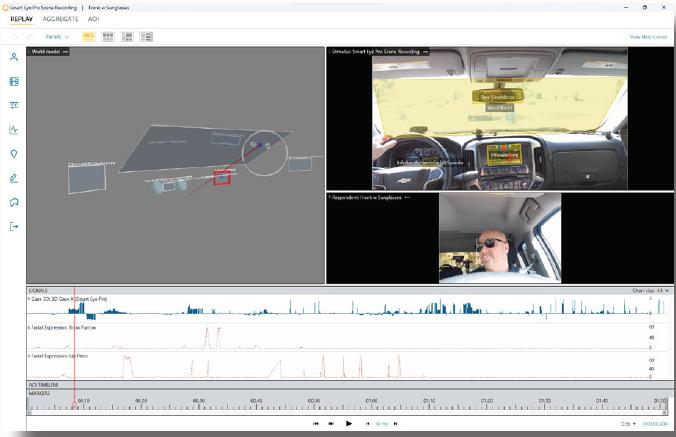Click the Infotainment AOI on the center screen

point(504,155)
